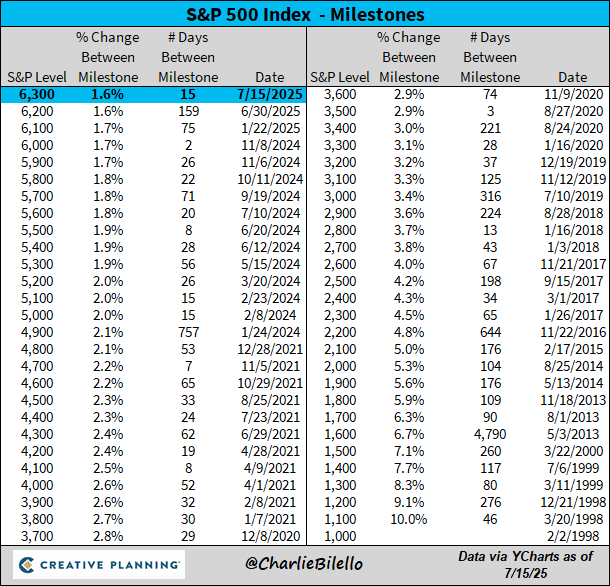The height and width of the screenshot is (586, 610).
Task: Click the 644 days value
Action: pos(490,332)
